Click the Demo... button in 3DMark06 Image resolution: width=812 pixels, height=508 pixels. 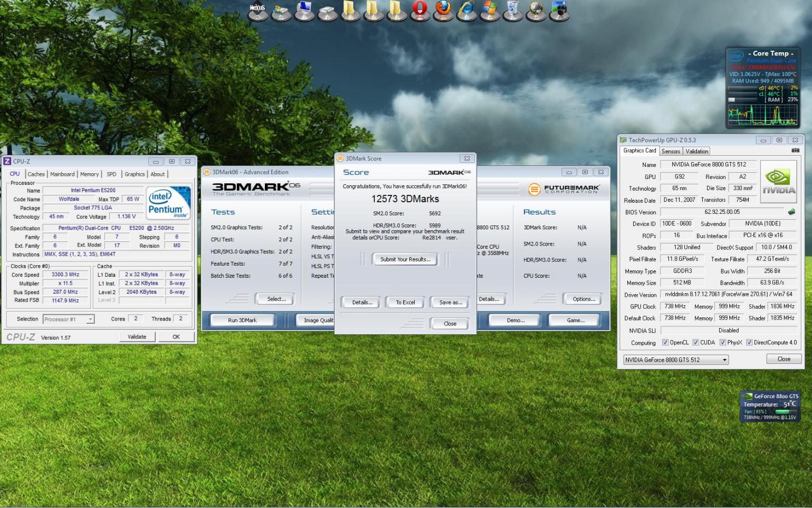click(515, 320)
